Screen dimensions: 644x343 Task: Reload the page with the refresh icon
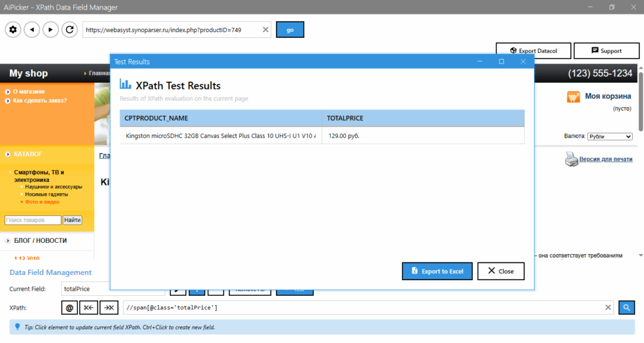69,30
